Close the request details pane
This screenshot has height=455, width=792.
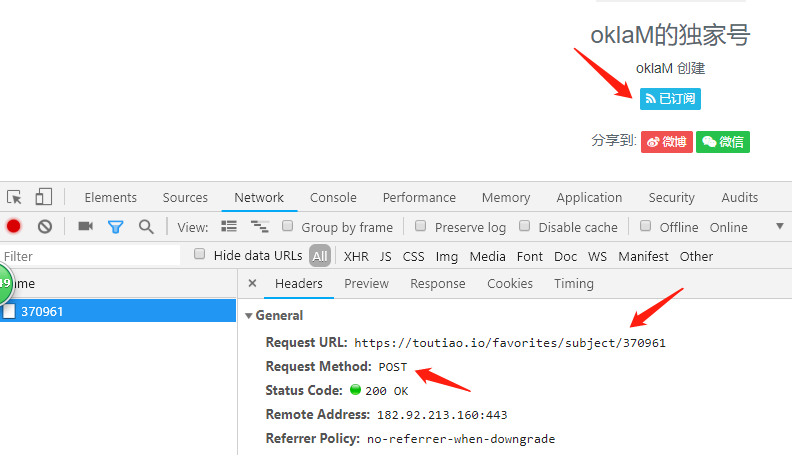click(253, 283)
